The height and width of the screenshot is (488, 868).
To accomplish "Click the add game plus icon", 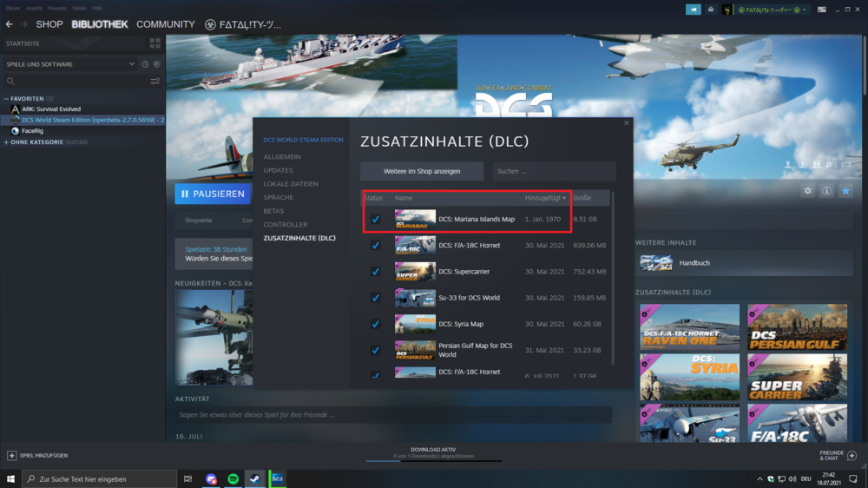I will (x=11, y=455).
